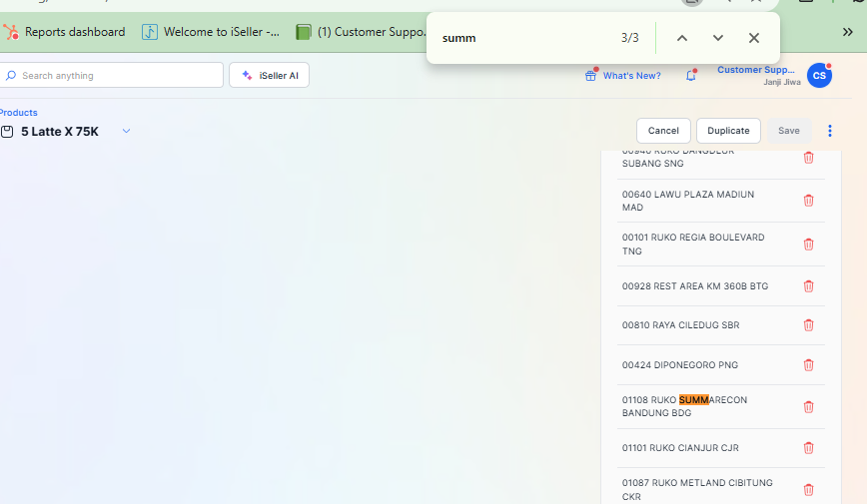Screen dimensions: 867x504
Task: Go to previous find result
Action: 681,38
